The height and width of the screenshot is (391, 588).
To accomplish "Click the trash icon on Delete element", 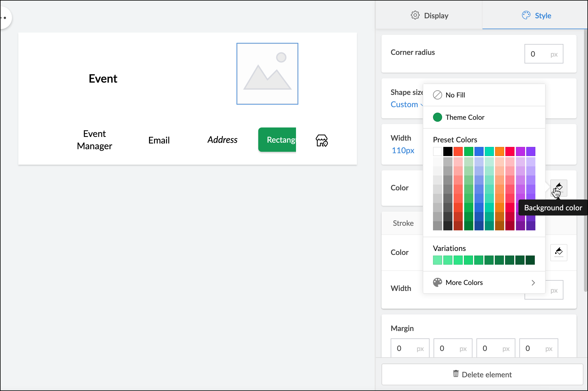I will [x=456, y=374].
